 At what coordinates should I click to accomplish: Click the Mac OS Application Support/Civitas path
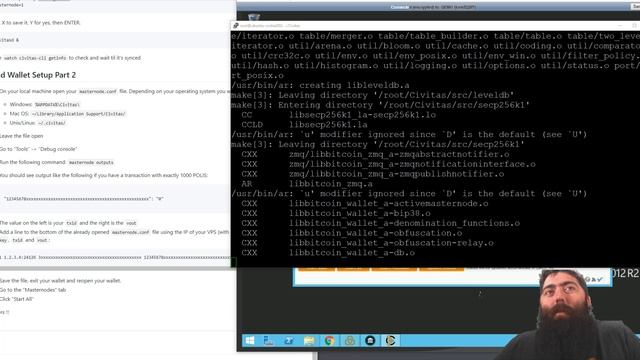(x=78, y=114)
